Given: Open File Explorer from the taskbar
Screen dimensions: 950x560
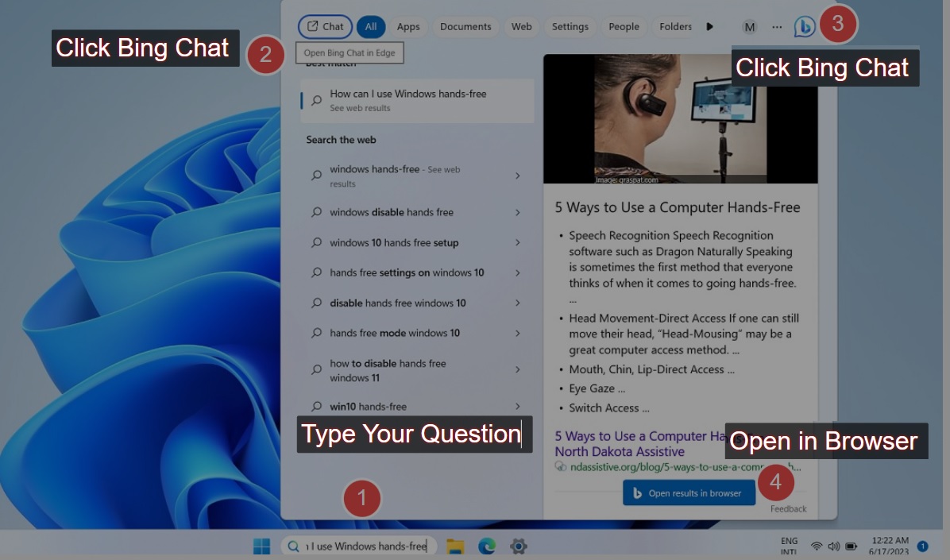Looking at the screenshot, I should (454, 546).
